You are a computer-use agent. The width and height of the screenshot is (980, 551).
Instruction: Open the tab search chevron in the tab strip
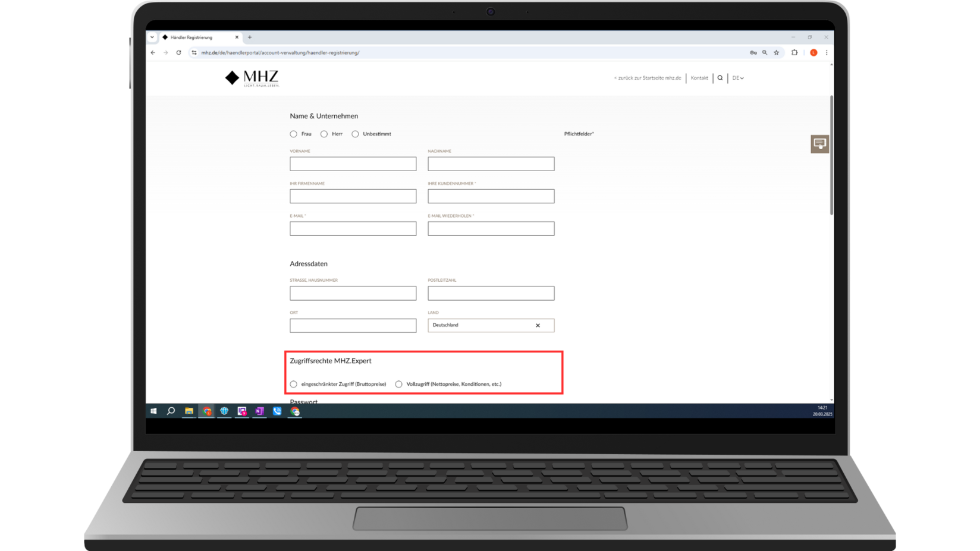click(x=152, y=37)
